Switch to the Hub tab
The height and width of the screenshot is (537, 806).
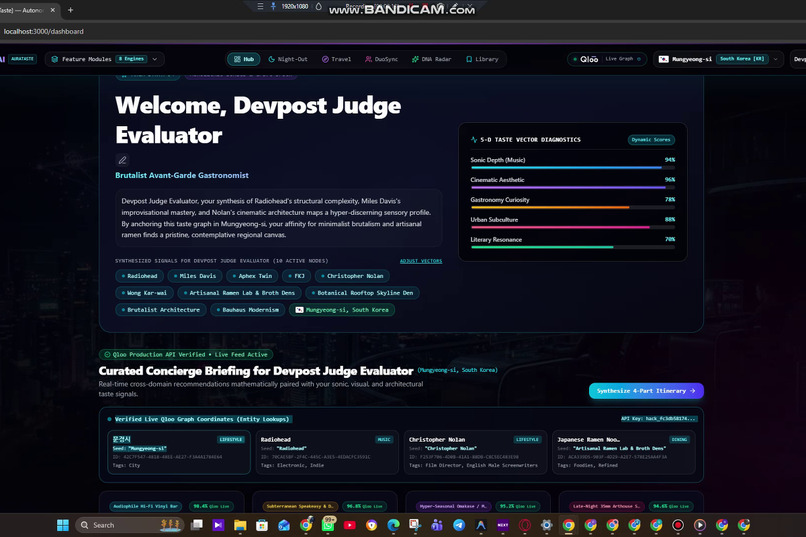244,59
